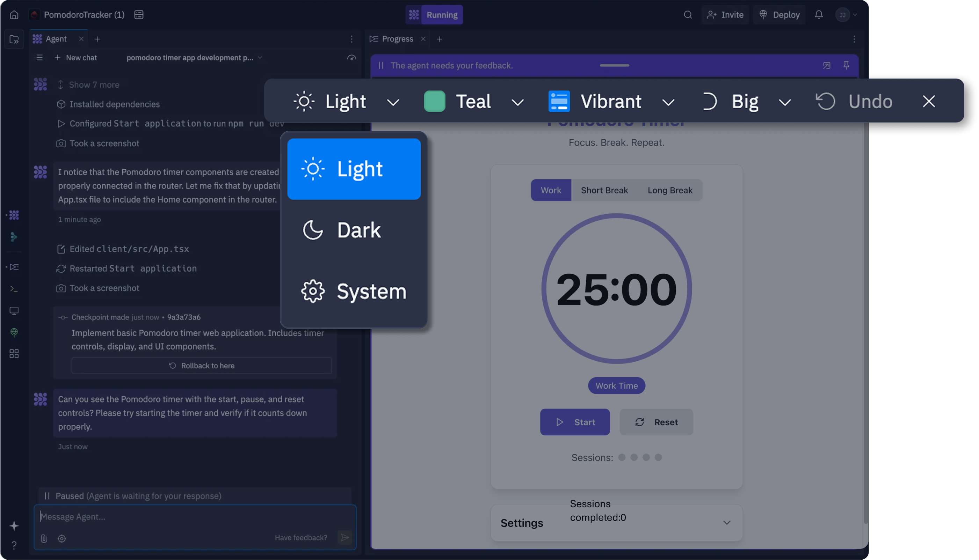
Task: Switch the timer to Short Break mode
Action: click(x=604, y=190)
